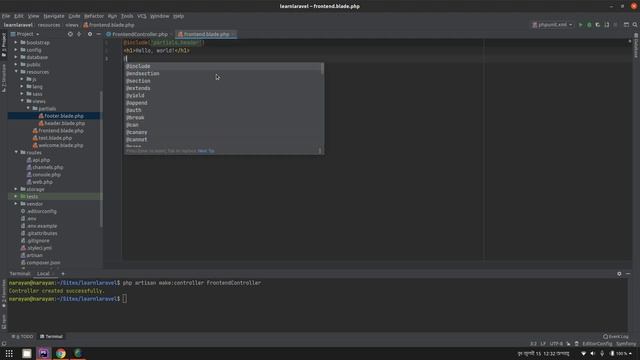Collapse the resources folder

[16, 72]
